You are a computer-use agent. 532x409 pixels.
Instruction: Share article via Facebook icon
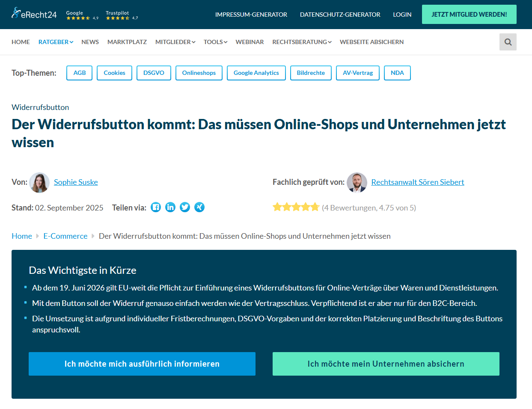[x=156, y=207]
